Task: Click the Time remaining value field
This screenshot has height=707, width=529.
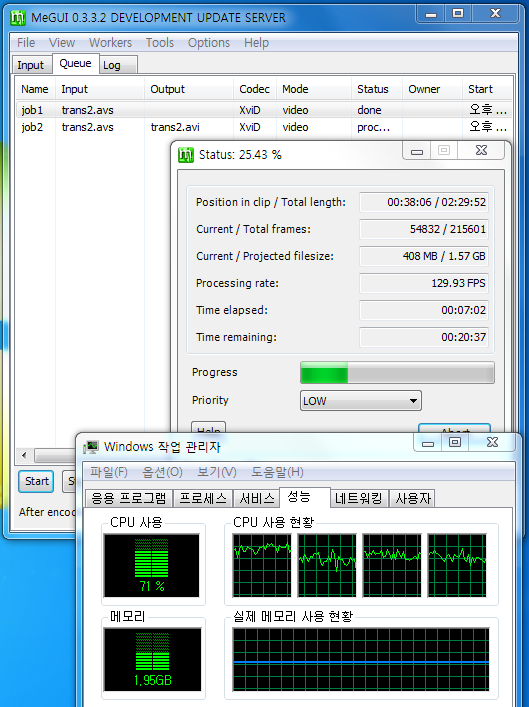Action: coord(424,337)
